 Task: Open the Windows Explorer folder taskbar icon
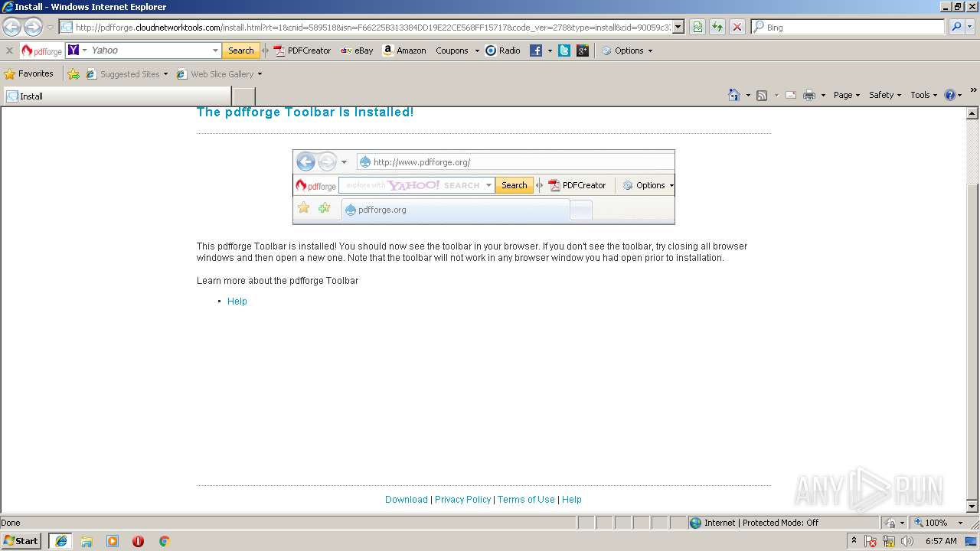pyautogui.click(x=87, y=541)
